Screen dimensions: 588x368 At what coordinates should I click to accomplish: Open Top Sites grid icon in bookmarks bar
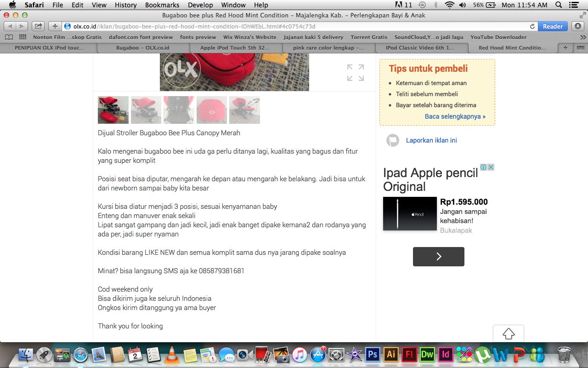(22, 37)
